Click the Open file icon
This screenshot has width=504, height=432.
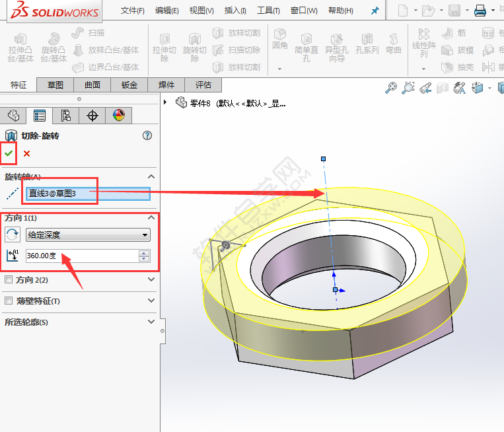pos(428,11)
